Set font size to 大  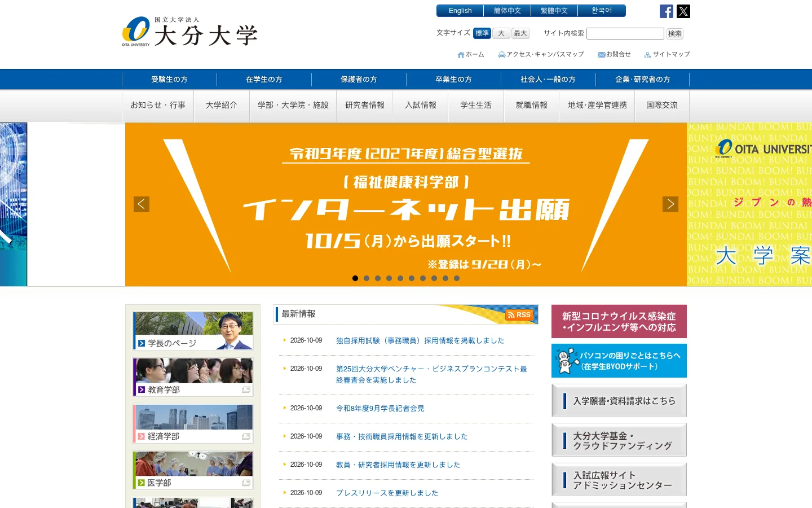coord(501,33)
